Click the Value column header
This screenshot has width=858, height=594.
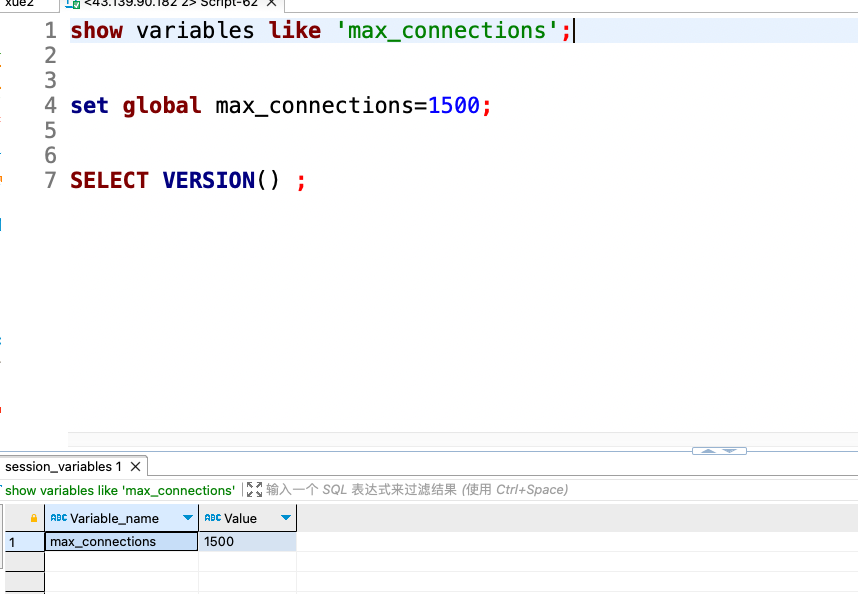coord(247,518)
